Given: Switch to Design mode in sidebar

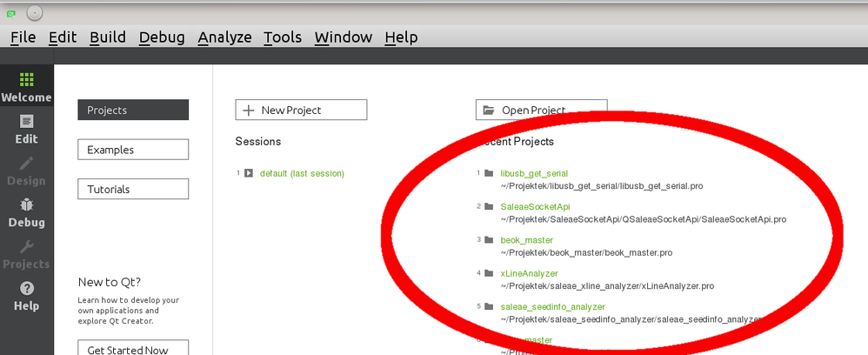Looking at the screenshot, I should coord(27,171).
